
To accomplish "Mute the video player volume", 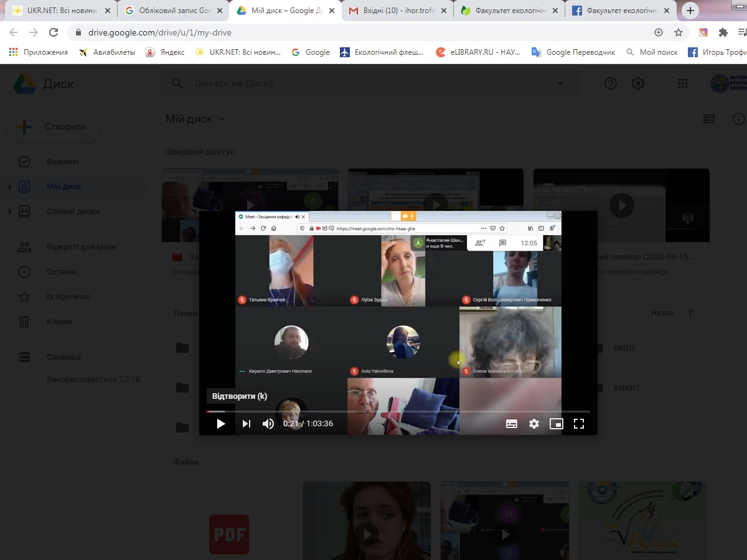I will 268,424.
